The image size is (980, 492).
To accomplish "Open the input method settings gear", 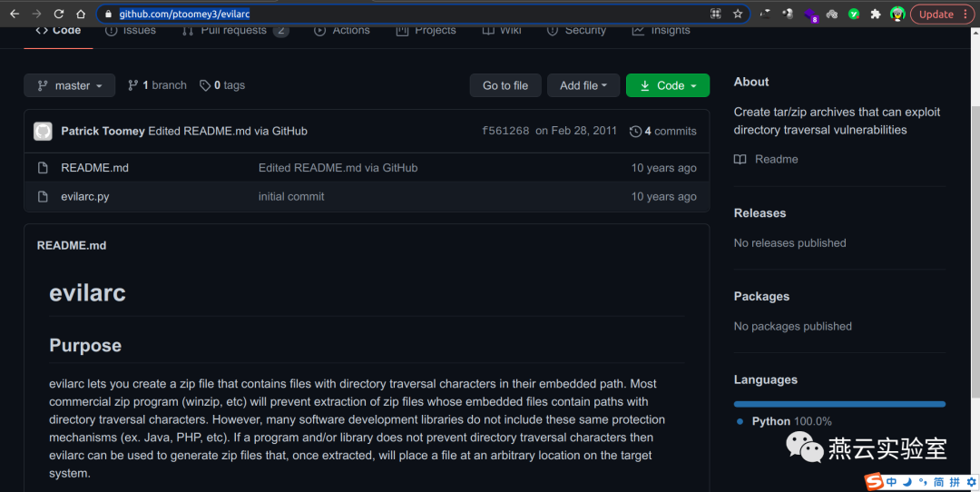I will coord(971,482).
